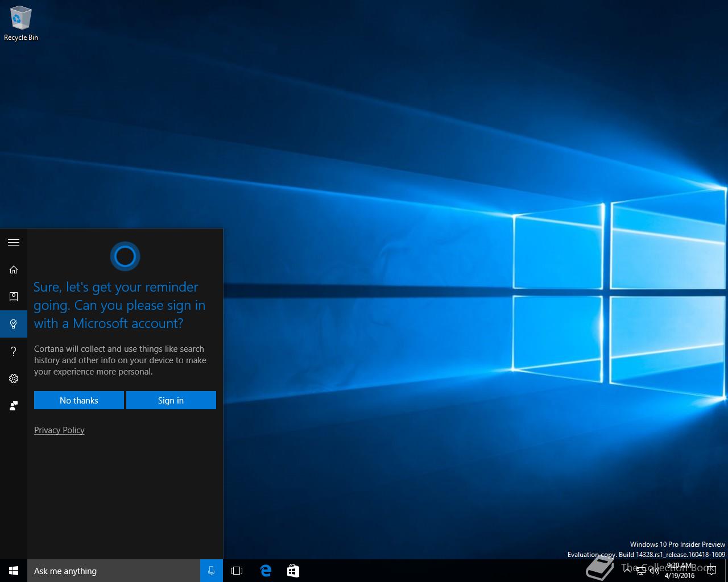Launch Microsoft Edge from the taskbar
Viewport: 728px width, 582px height.
click(x=266, y=571)
